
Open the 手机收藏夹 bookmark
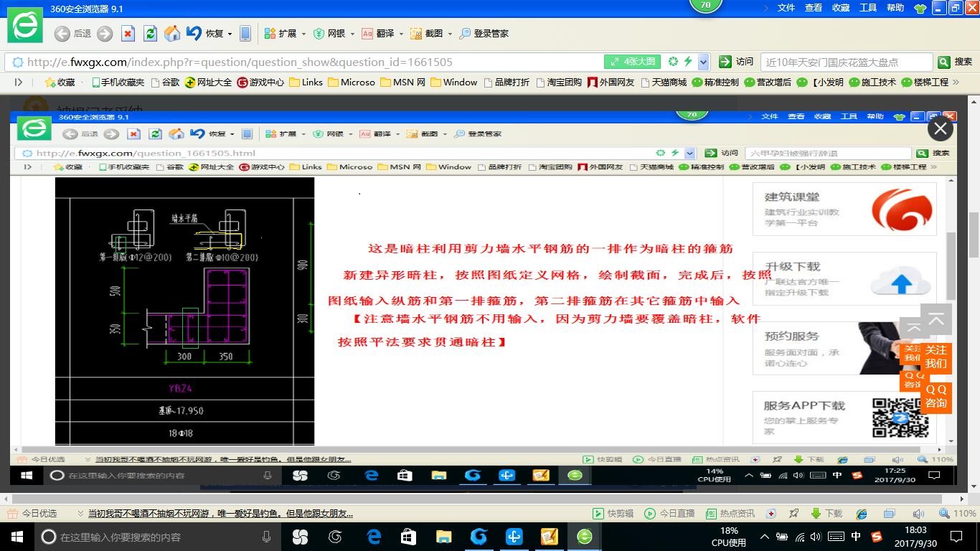coord(118,82)
